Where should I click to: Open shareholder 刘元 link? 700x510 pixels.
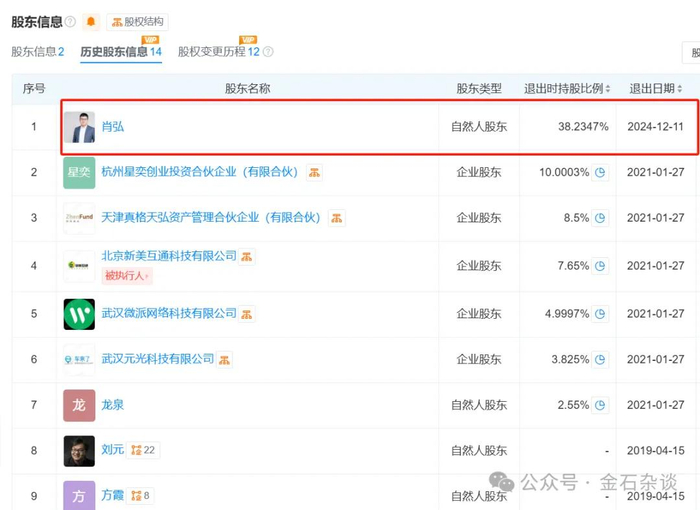tap(112, 450)
